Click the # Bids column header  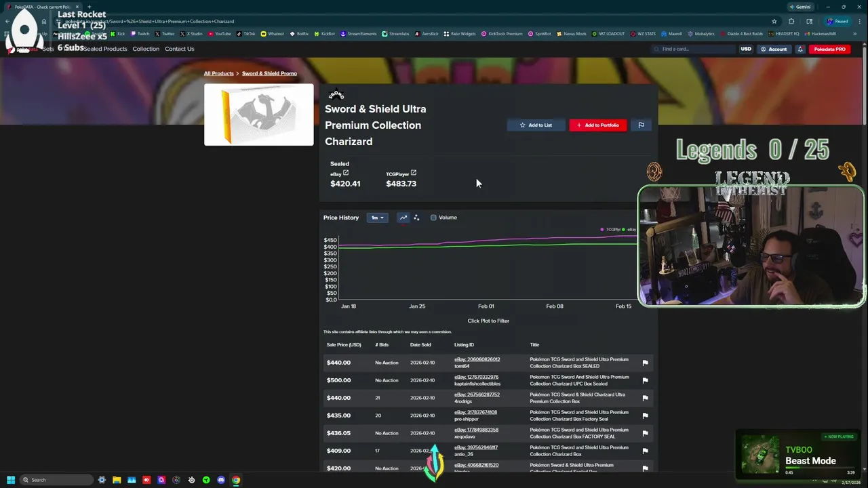click(382, 345)
